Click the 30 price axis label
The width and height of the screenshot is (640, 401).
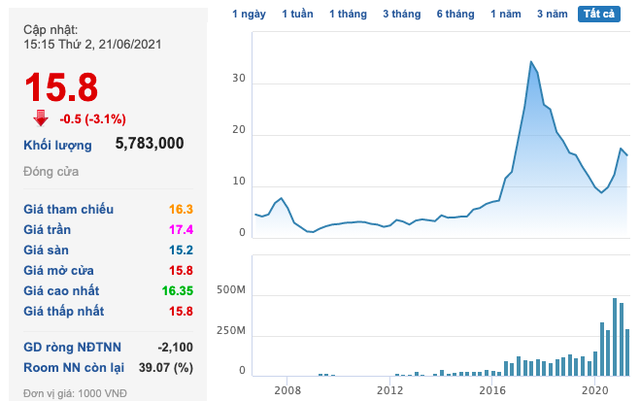pos(239,78)
